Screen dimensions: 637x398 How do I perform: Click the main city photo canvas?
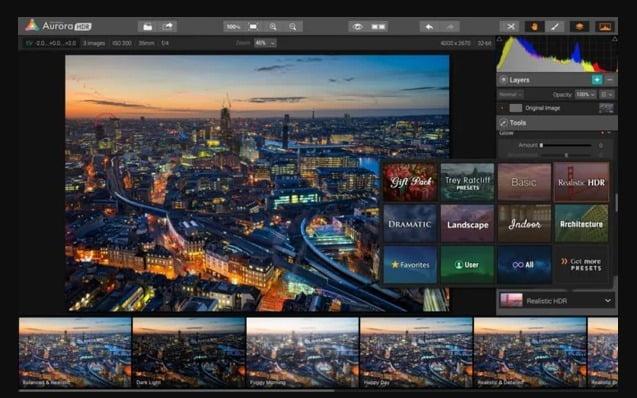[257, 183]
